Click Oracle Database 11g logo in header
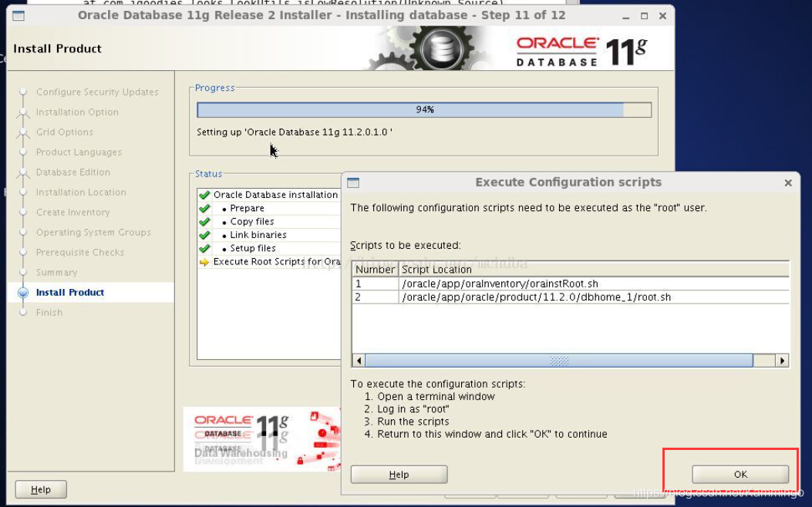The width and height of the screenshot is (812, 507). coord(581,52)
